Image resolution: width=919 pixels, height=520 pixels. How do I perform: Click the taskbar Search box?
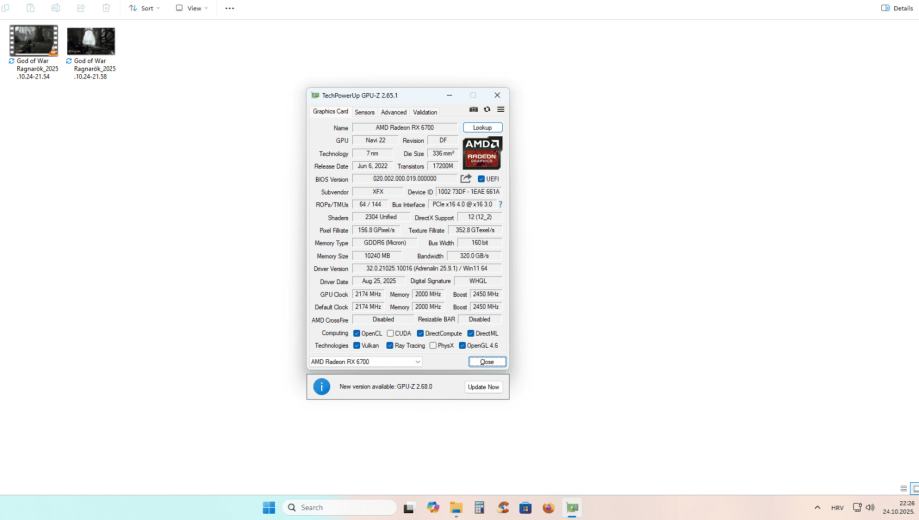339,508
